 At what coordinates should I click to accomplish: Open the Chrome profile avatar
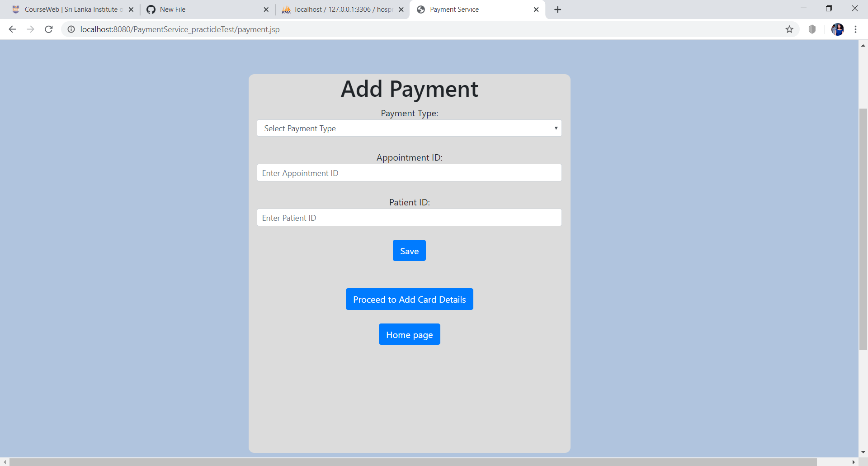coord(837,29)
